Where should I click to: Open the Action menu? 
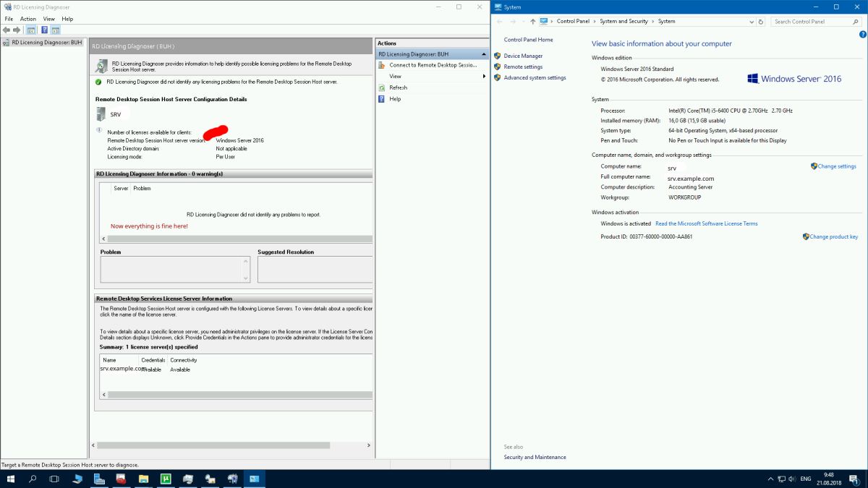coord(28,19)
